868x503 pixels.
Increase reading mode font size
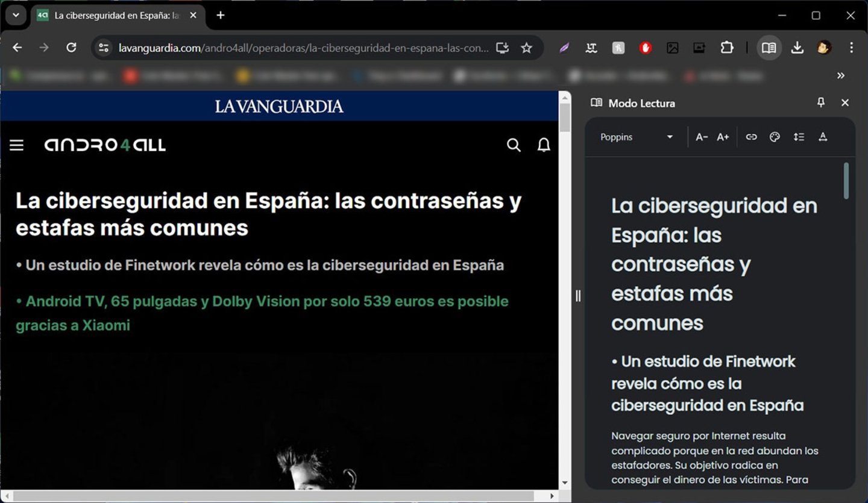723,137
